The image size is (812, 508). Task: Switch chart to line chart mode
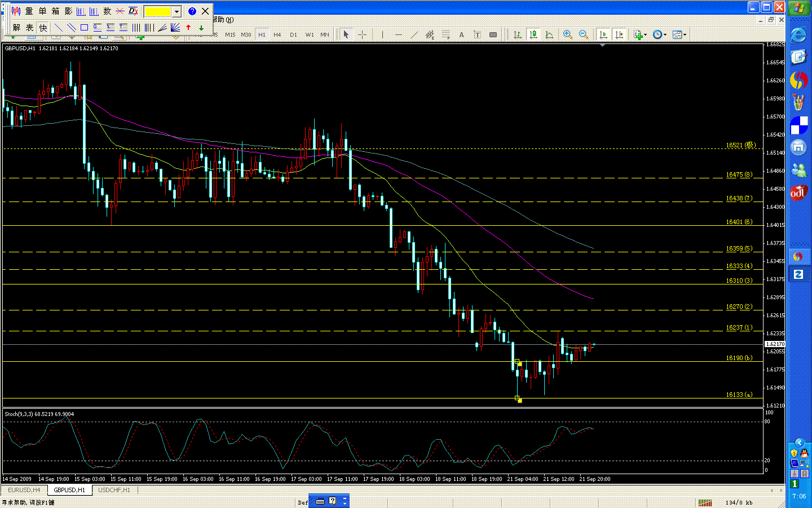(549, 34)
